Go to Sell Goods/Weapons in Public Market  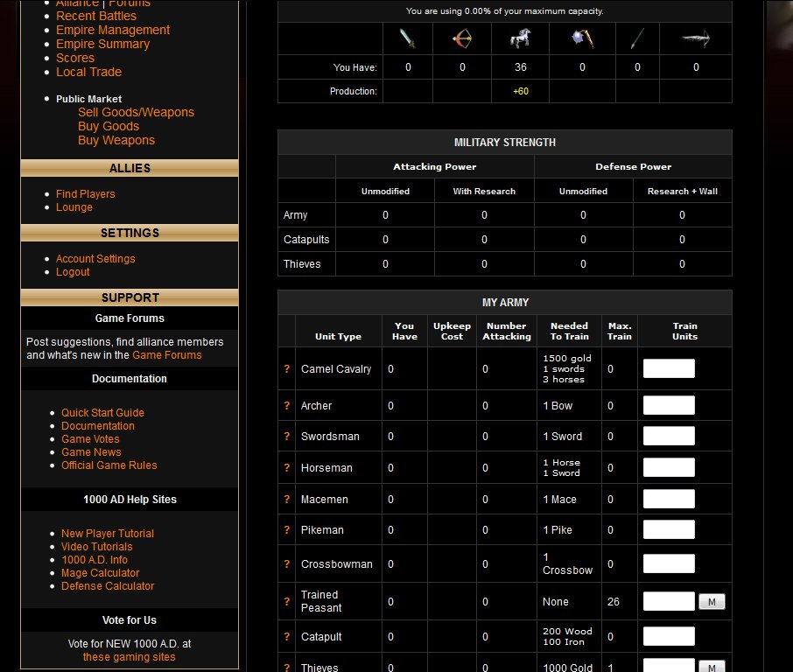136,112
